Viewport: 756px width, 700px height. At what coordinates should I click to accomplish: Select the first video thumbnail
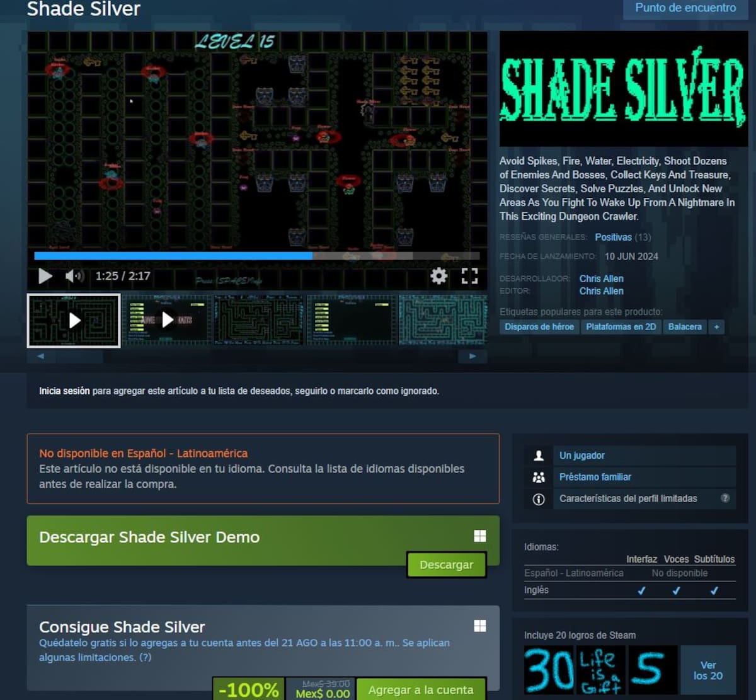[74, 321]
